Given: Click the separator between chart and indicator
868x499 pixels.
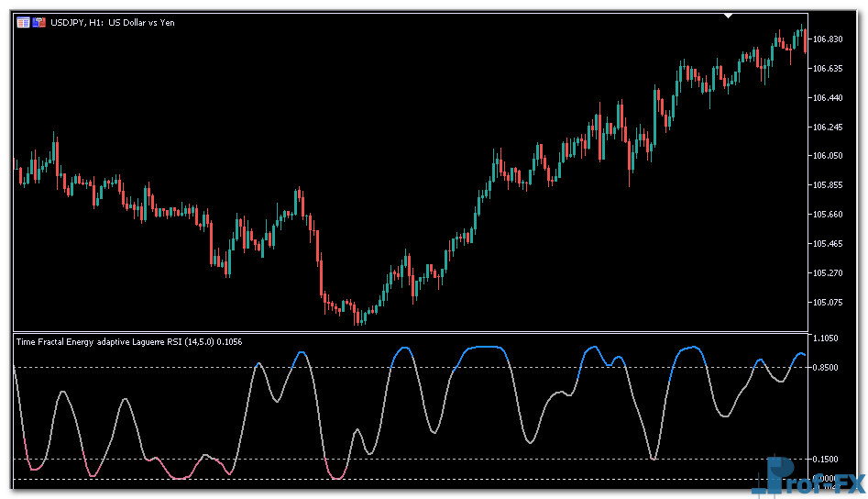Looking at the screenshot, I should point(410,332).
